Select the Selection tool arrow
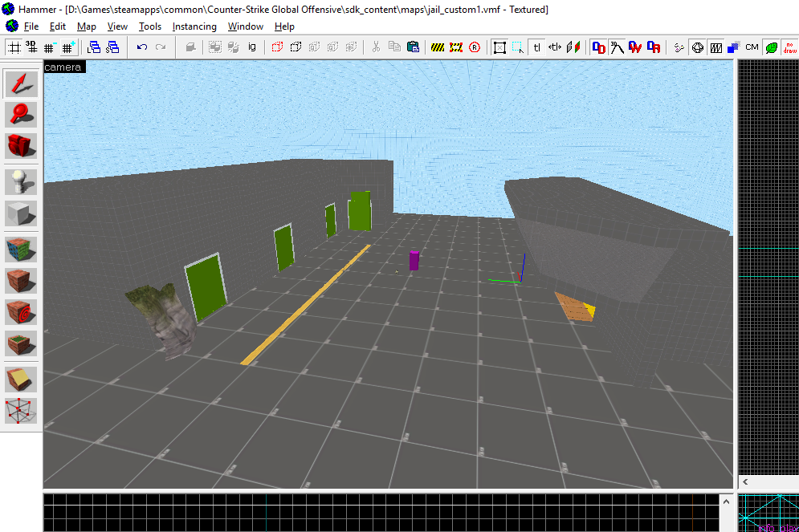Screen dimensions: 799x532 click(21, 84)
